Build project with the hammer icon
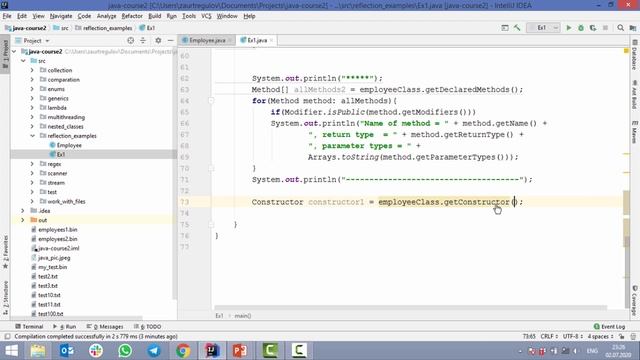The width and height of the screenshot is (640, 360). (517, 28)
